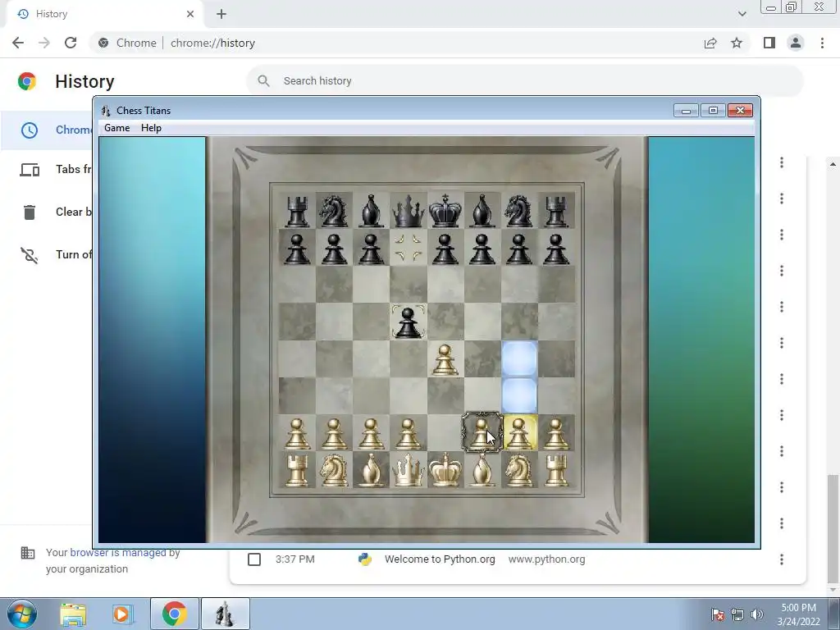Image resolution: width=840 pixels, height=630 pixels.
Task: Go back in Chrome
Action: click(x=18, y=43)
